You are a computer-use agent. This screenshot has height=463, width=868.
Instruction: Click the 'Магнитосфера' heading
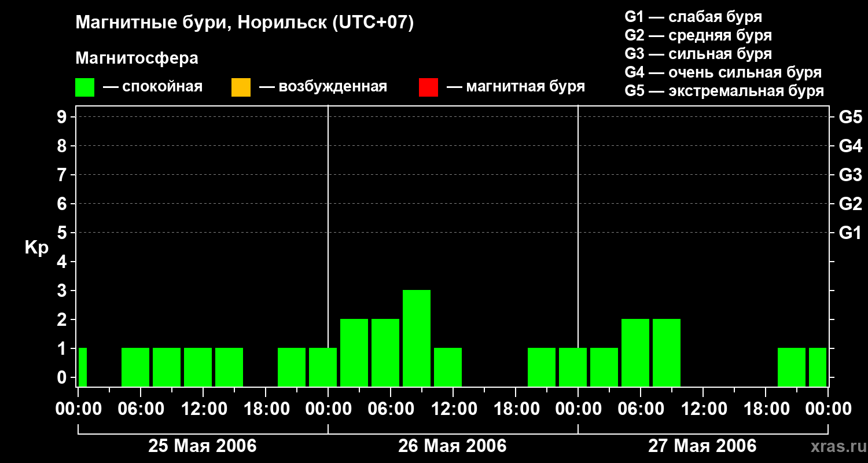pyautogui.click(x=137, y=58)
